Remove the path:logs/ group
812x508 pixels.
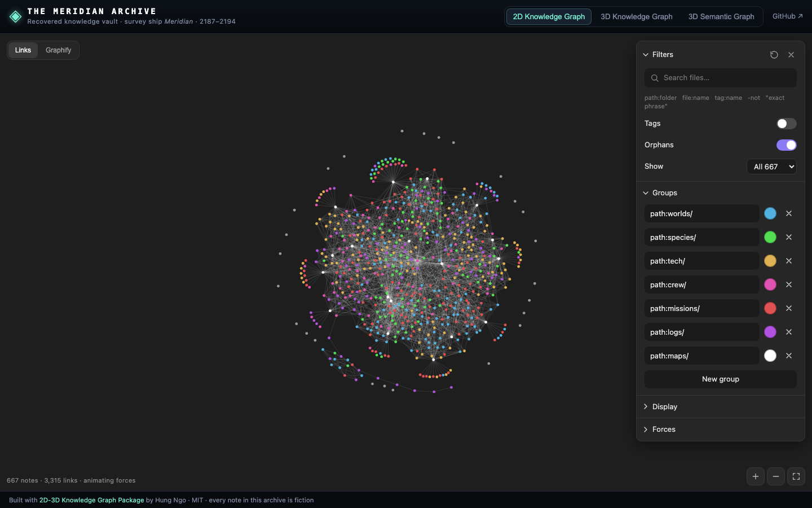click(x=789, y=332)
